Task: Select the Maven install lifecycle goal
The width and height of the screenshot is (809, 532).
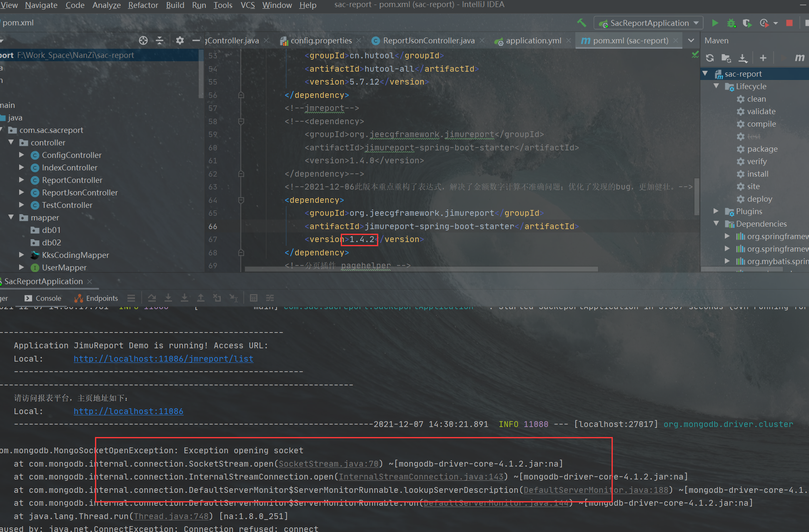Action: 757,174
